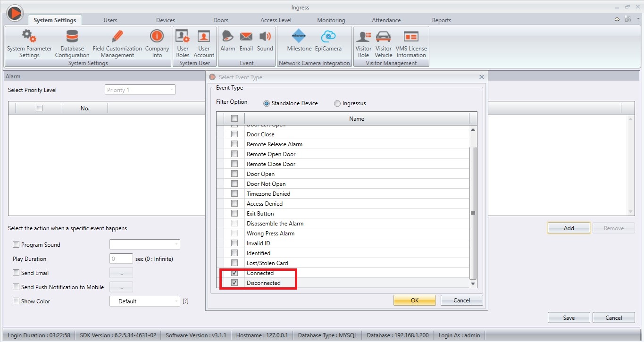Open the Program Sound dropdown
The width and height of the screenshot is (644, 342).
(145, 244)
